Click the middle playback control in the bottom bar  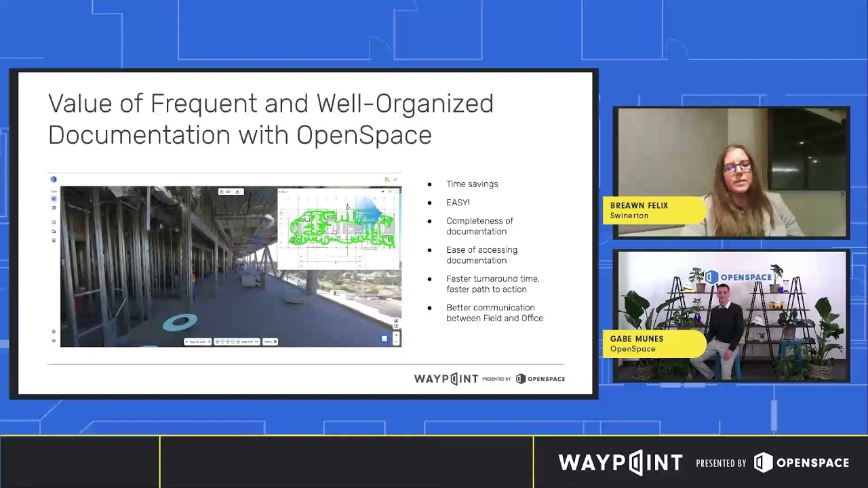click(x=228, y=342)
